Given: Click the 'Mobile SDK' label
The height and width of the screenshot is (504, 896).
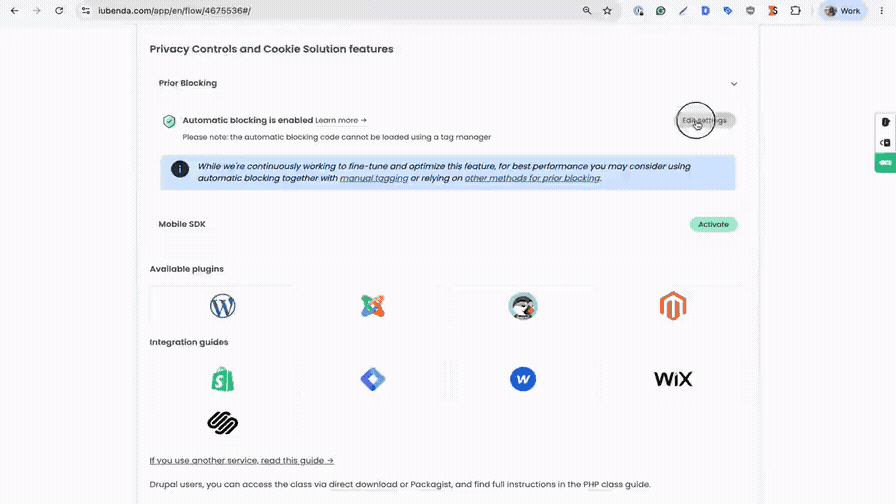Looking at the screenshot, I should point(182,225).
